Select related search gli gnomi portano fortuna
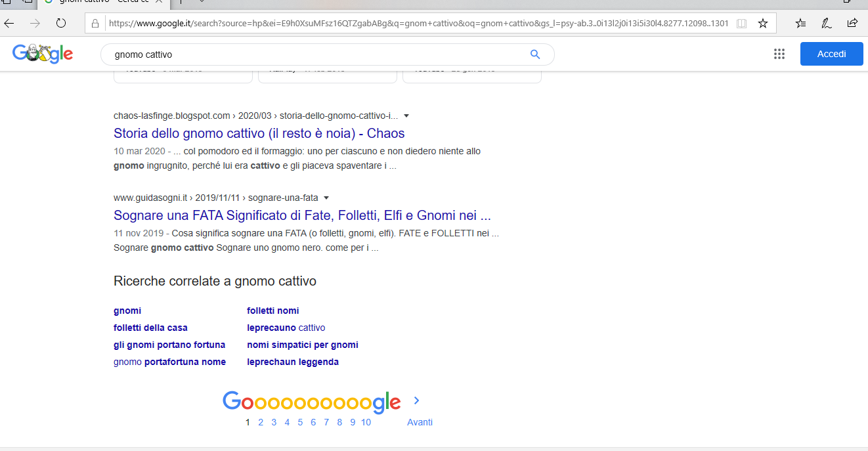Image resolution: width=868 pixels, height=451 pixels. click(x=169, y=345)
